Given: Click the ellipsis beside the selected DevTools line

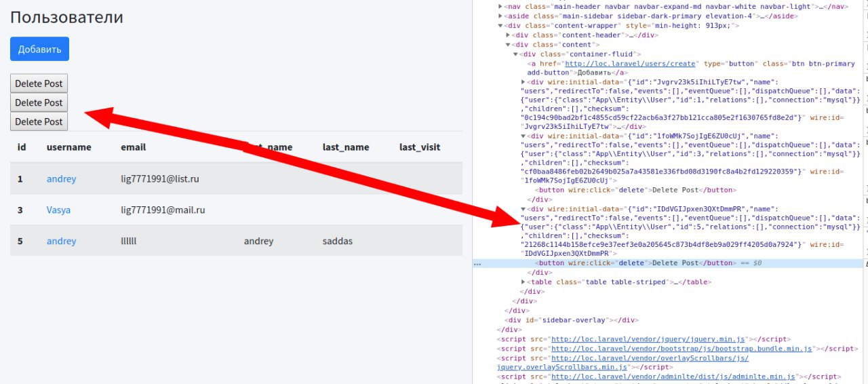Looking at the screenshot, I should pos(477,264).
